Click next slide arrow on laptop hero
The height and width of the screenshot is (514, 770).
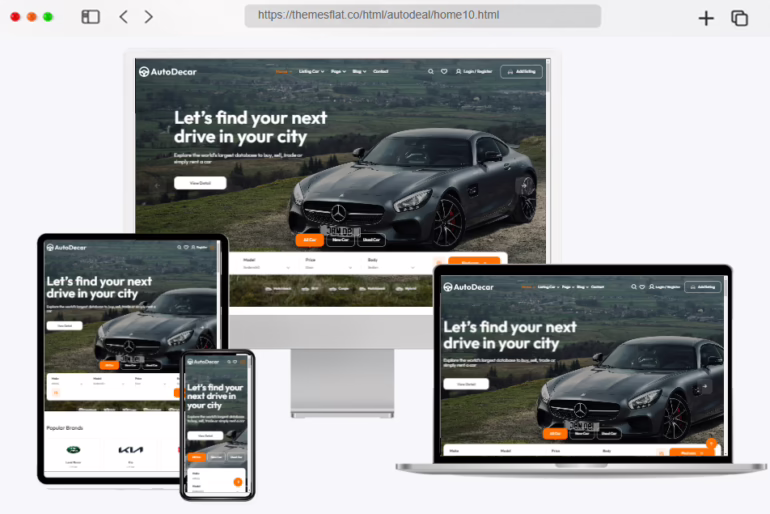click(x=705, y=386)
